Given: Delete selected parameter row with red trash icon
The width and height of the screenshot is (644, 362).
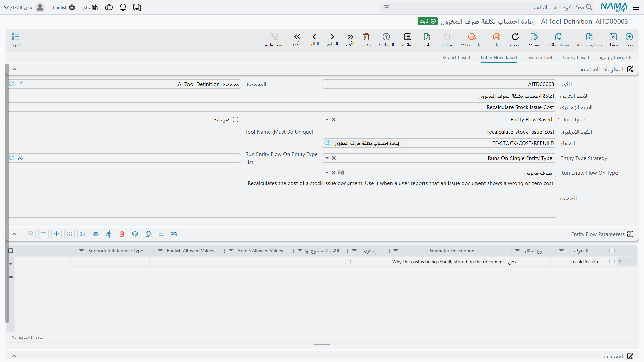Looking at the screenshot, I should (x=122, y=234).
